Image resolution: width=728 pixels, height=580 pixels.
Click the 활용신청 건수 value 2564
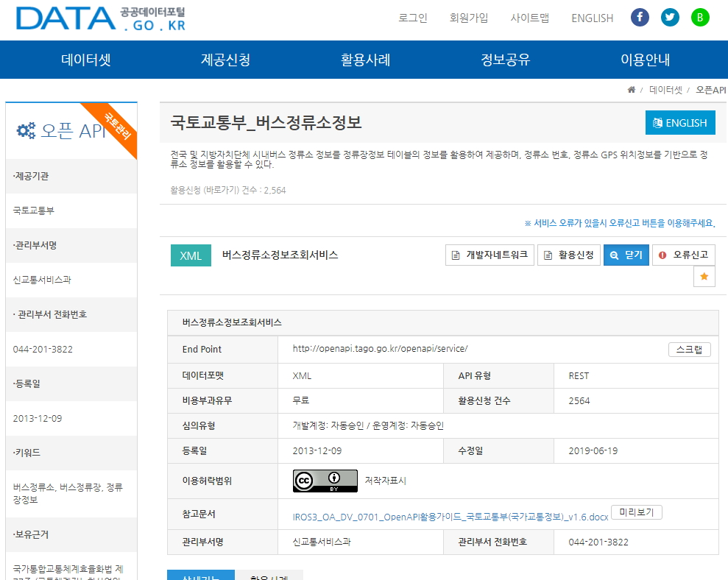579,400
